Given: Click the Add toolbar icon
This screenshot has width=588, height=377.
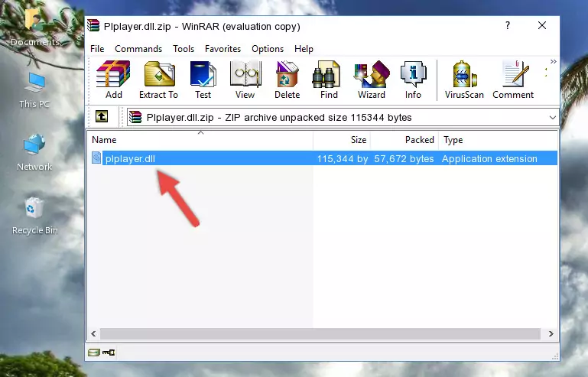Looking at the screenshot, I should pyautogui.click(x=113, y=80).
